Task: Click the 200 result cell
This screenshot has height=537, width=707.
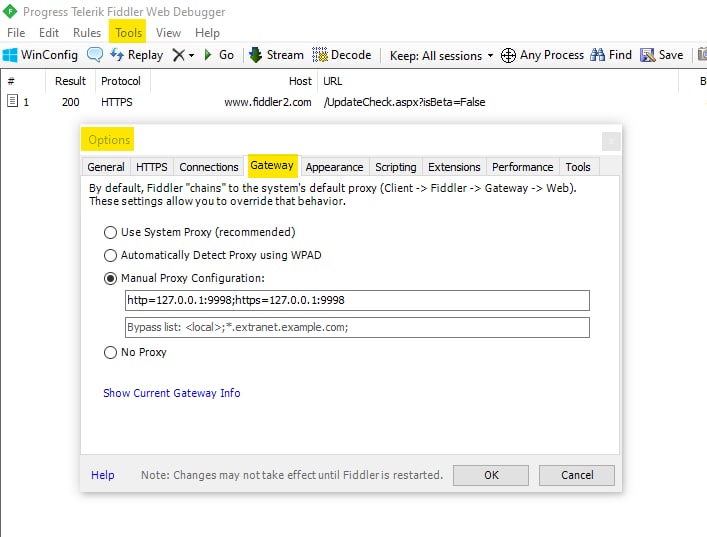Action: coord(70,102)
